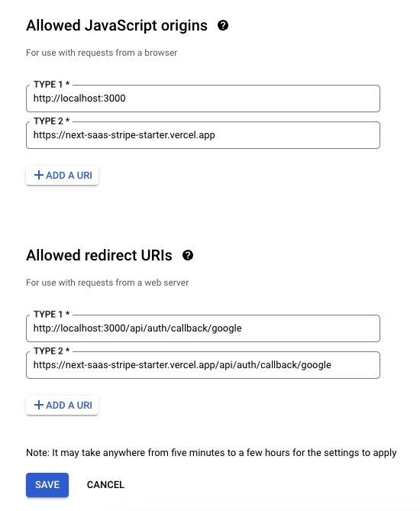Viewport: 420px width, 511px height.
Task: Click the settings delay note text
Action: pos(211,453)
